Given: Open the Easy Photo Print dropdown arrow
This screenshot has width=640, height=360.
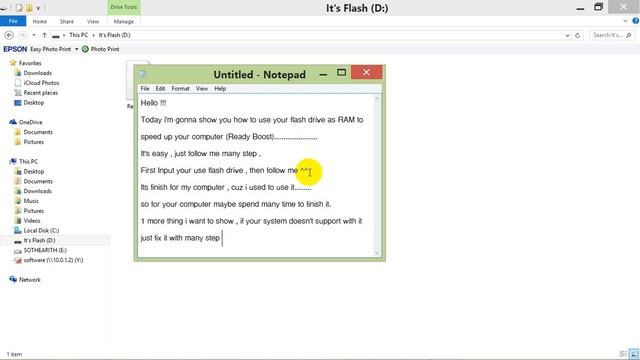Looking at the screenshot, I should click(x=76, y=49).
